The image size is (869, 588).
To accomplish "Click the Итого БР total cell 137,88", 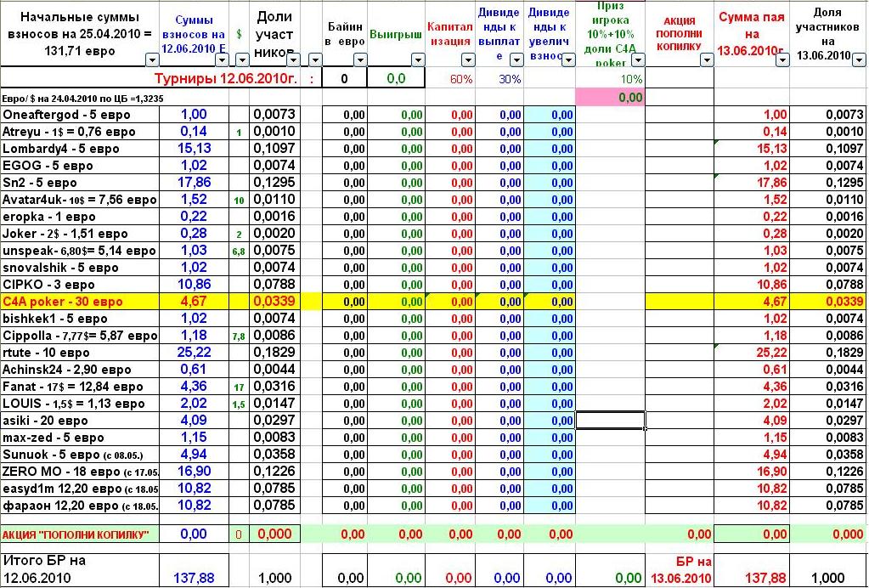I will (x=195, y=578).
